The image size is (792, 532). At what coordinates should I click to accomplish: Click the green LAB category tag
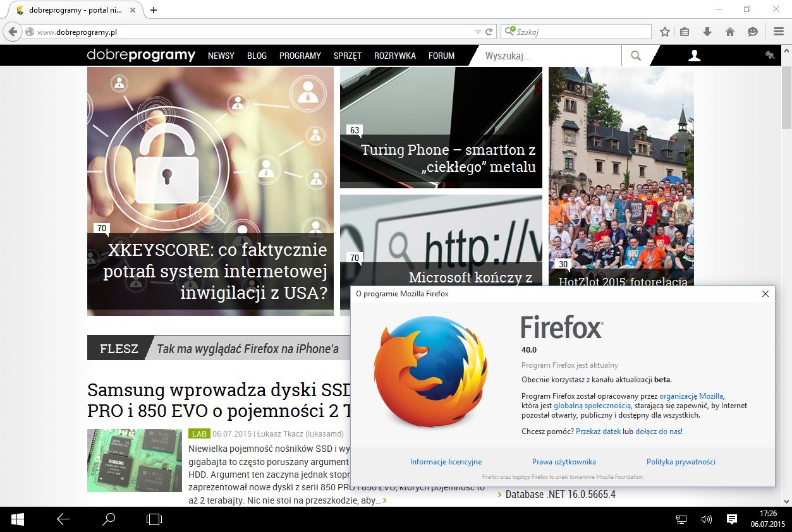pyautogui.click(x=199, y=434)
